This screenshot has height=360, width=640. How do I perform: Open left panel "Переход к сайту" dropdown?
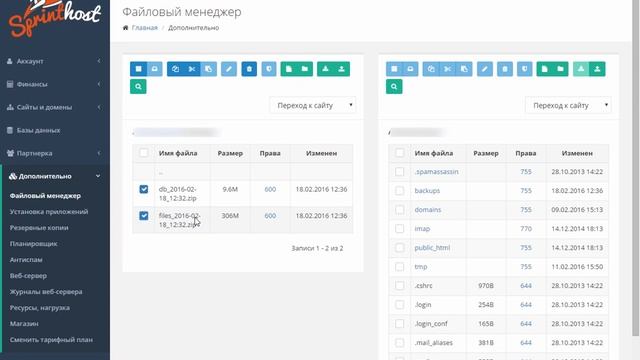pos(313,105)
